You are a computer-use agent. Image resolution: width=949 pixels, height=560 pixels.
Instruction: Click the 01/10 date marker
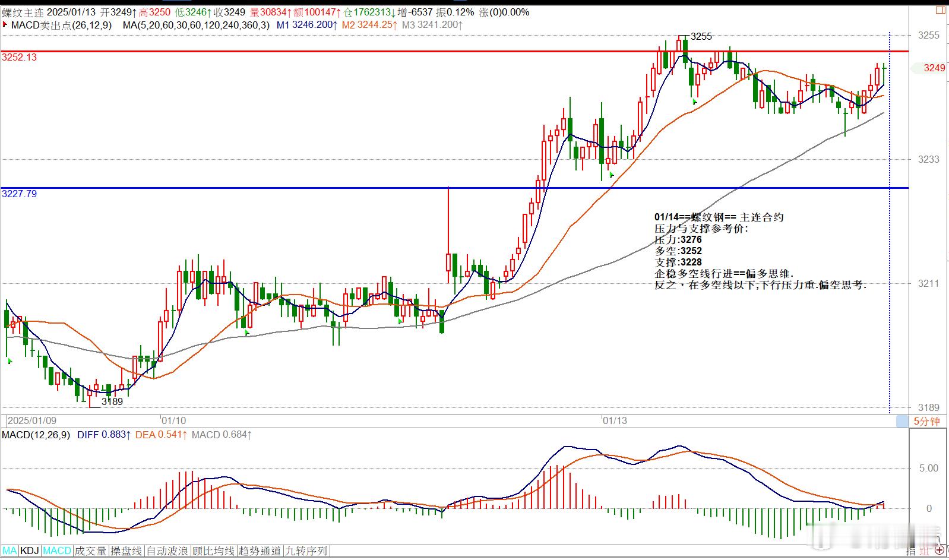point(174,420)
